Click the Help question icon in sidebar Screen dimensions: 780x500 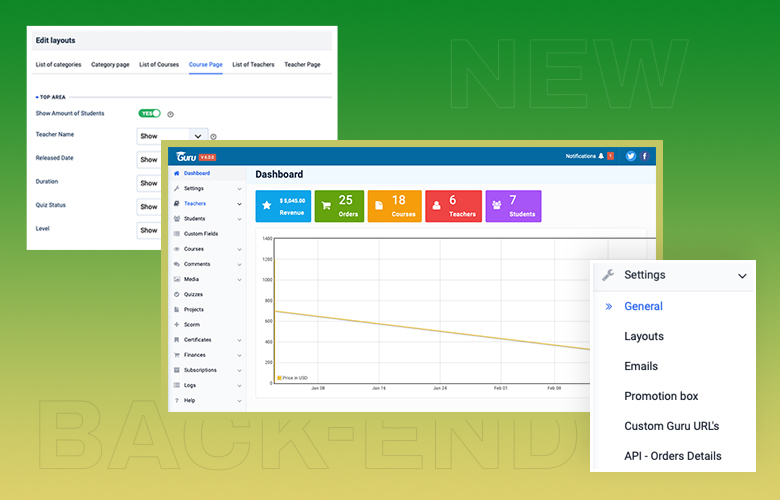pos(177,400)
